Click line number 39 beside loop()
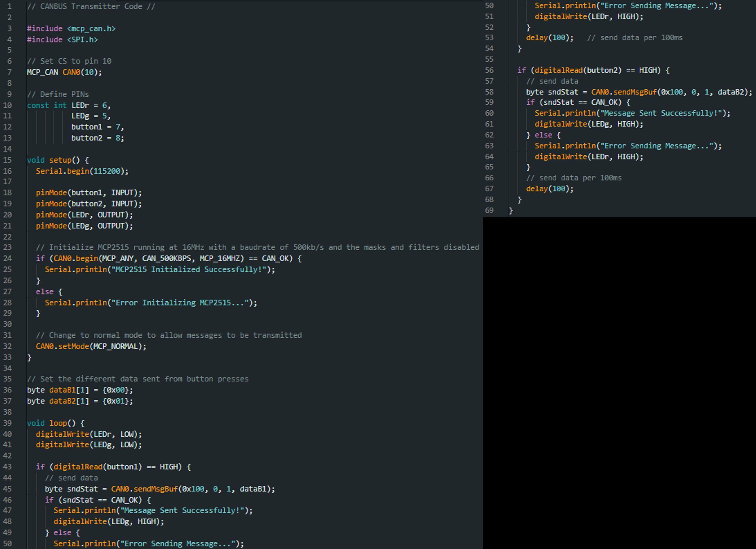The width and height of the screenshot is (756, 549). [x=7, y=423]
